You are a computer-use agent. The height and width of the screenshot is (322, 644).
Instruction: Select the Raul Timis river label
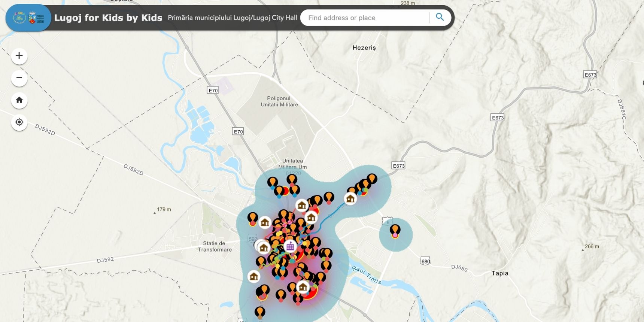367,275
